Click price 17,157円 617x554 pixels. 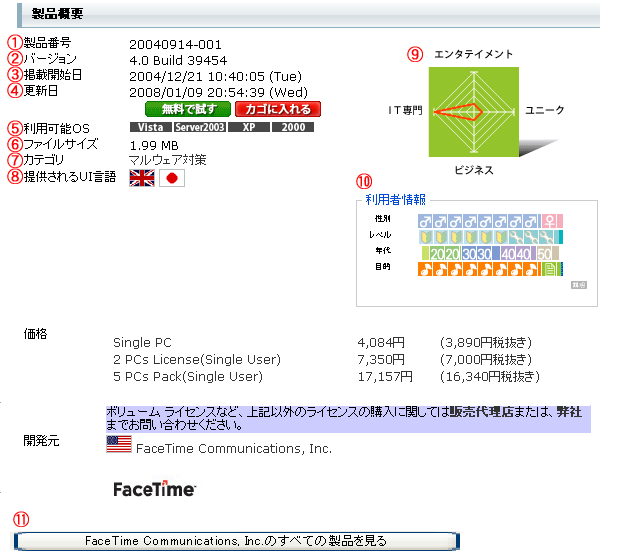pos(385,377)
